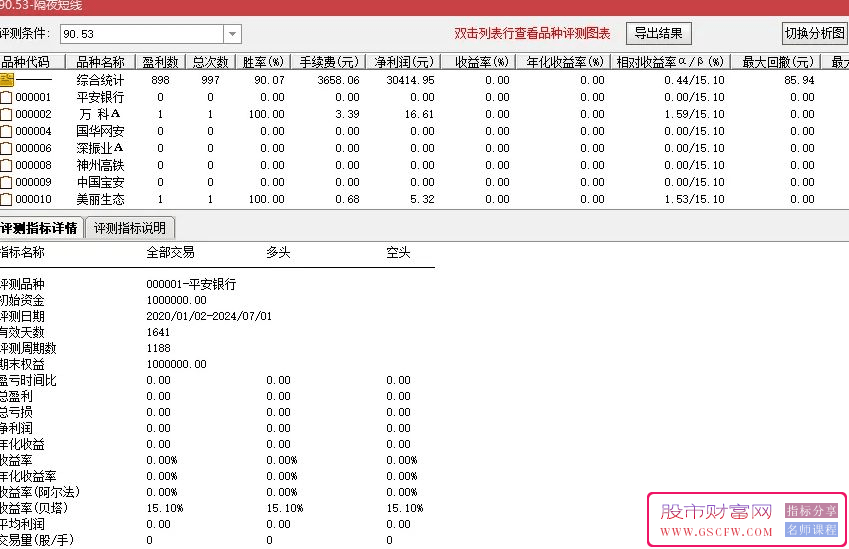849x549 pixels.
Task: Click the win rate value 90.07
Action: (269, 80)
